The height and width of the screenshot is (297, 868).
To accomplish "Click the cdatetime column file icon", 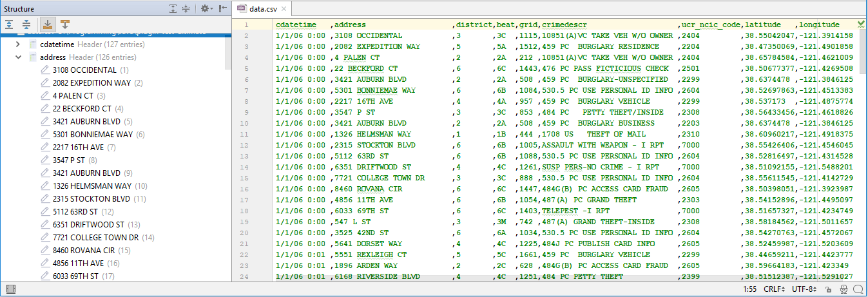I will point(33,44).
